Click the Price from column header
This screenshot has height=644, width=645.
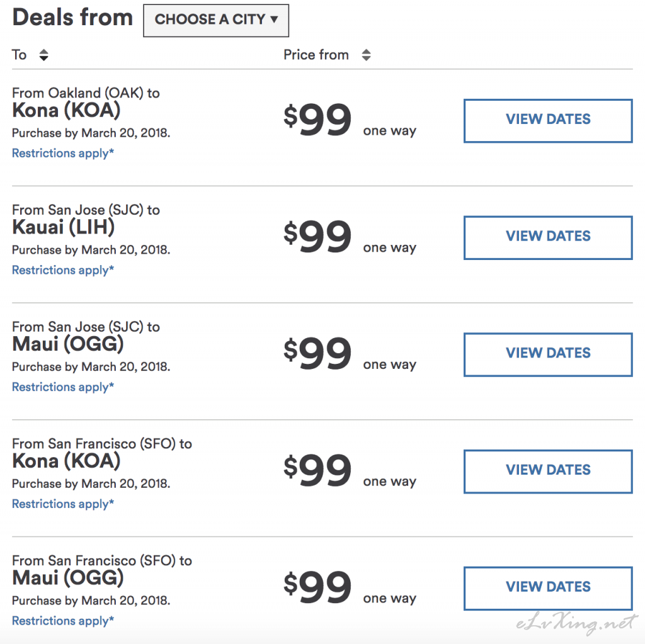tap(316, 55)
